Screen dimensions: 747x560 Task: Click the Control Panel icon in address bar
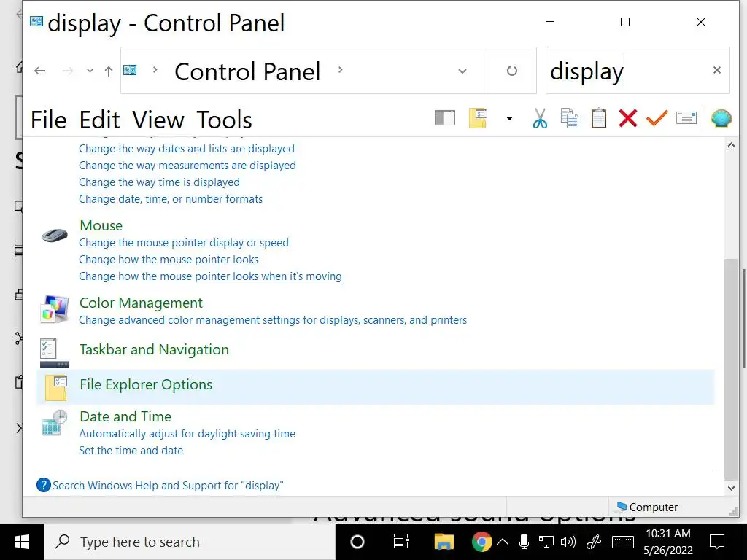[130, 71]
